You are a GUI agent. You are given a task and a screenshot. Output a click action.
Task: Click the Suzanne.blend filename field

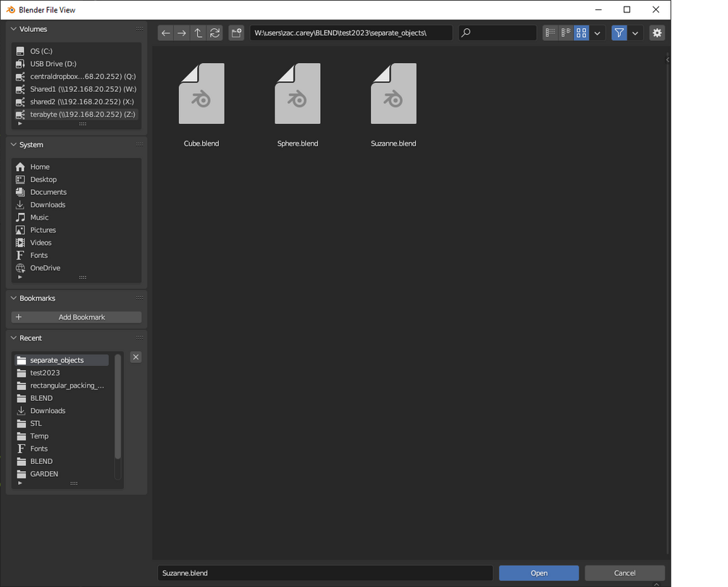325,573
